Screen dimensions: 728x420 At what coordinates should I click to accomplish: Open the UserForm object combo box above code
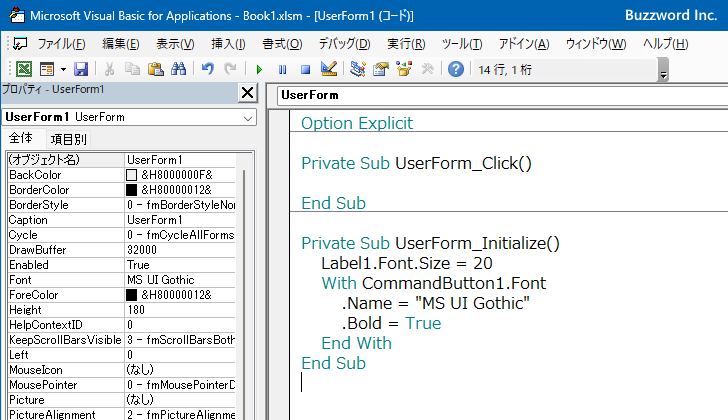click(x=502, y=96)
